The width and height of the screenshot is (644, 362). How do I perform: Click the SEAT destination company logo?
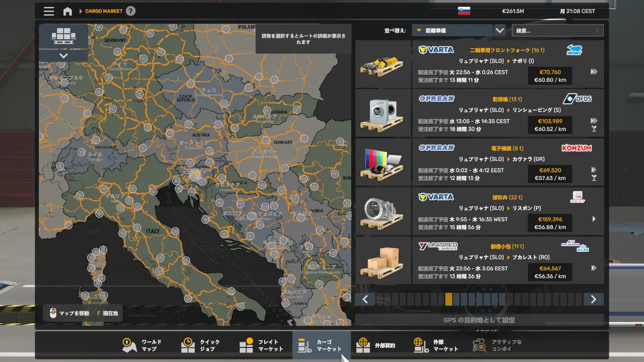point(578,197)
